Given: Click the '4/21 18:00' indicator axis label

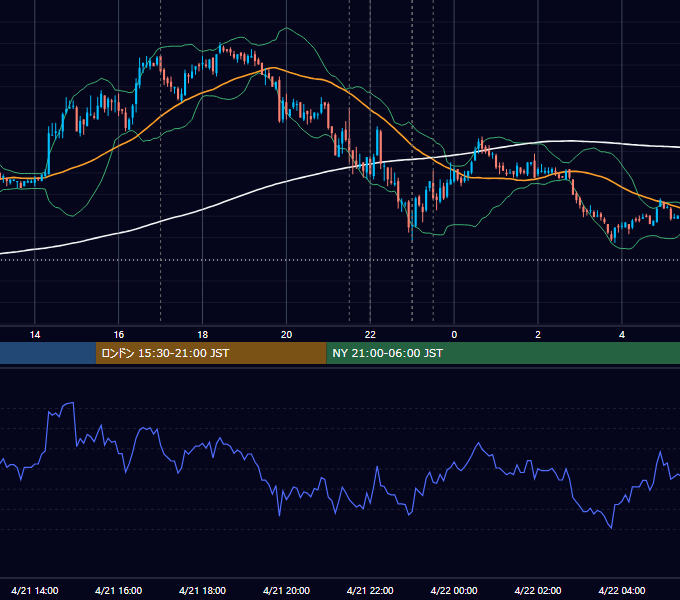Looking at the screenshot, I should (203, 590).
